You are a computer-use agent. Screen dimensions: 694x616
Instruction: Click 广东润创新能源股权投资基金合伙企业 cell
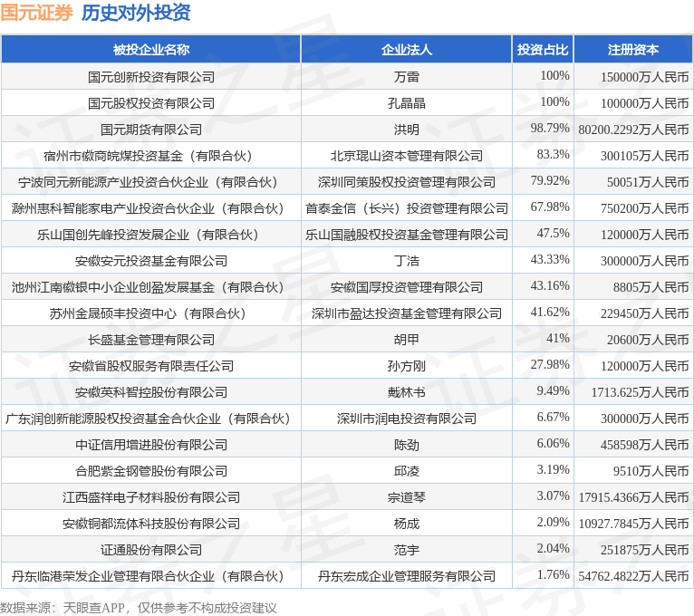[151, 419]
